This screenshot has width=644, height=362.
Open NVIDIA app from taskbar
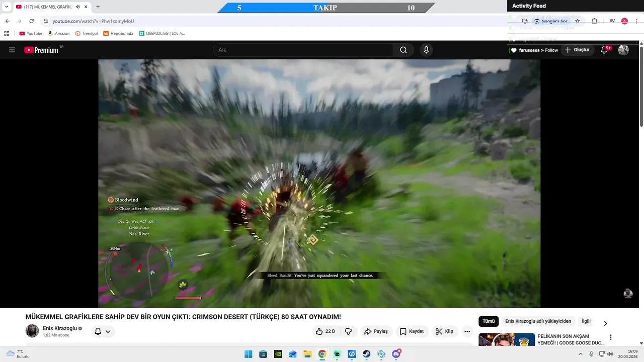tap(278, 354)
